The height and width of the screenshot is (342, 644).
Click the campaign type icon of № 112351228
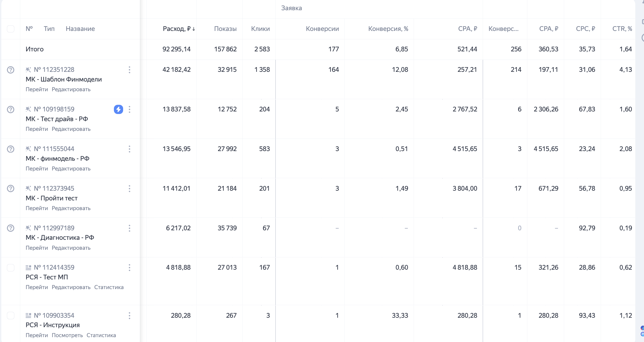28,70
